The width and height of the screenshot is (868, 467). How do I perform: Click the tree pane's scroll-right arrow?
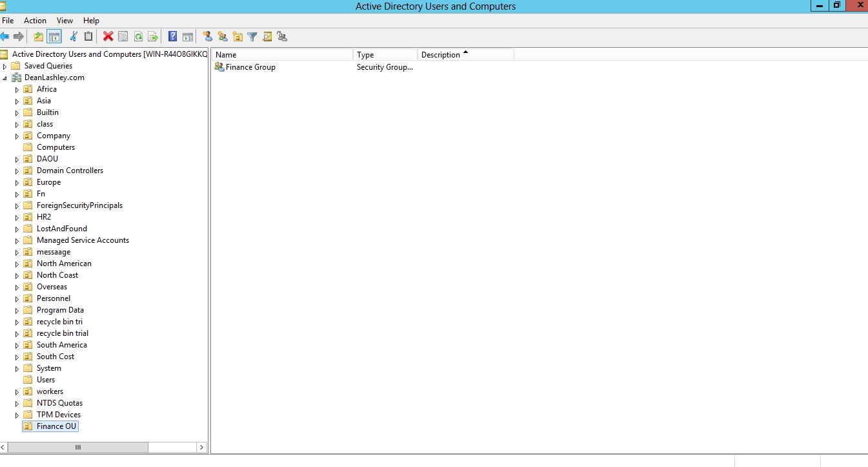click(202, 447)
